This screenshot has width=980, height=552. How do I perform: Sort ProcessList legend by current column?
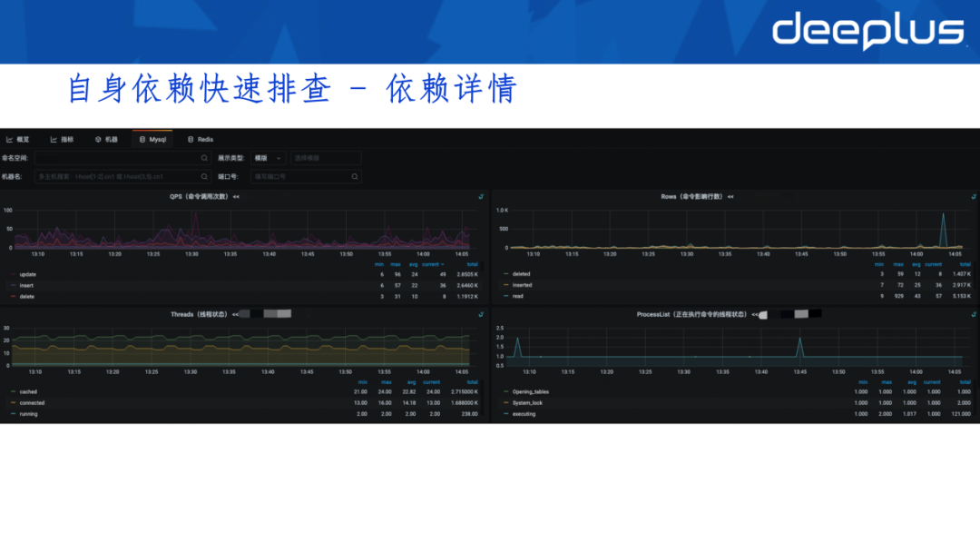click(932, 382)
